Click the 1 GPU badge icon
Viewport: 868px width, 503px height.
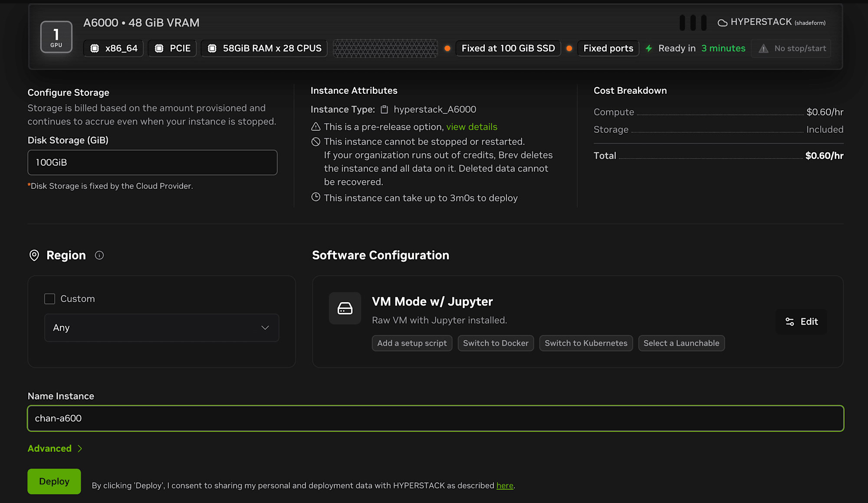click(x=56, y=37)
